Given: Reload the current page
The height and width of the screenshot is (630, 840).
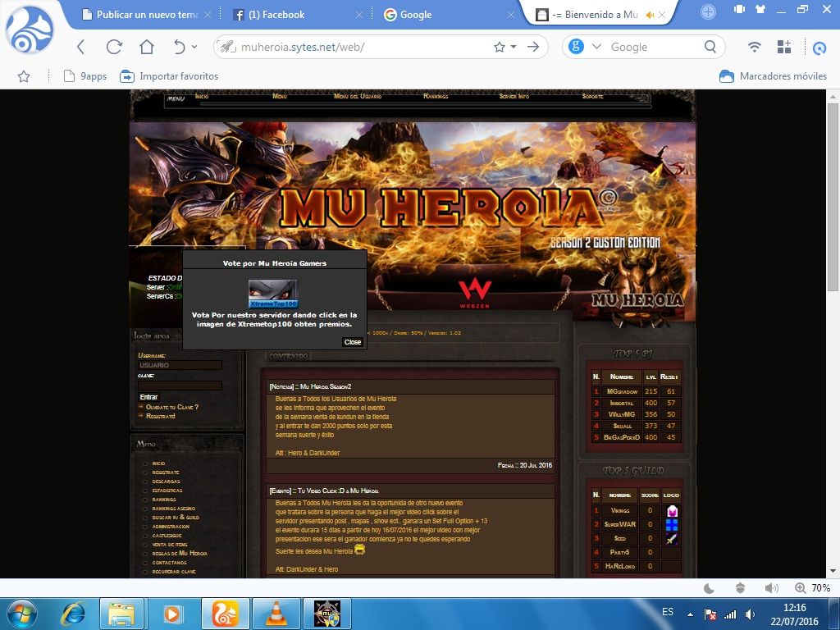Looking at the screenshot, I should click(114, 47).
